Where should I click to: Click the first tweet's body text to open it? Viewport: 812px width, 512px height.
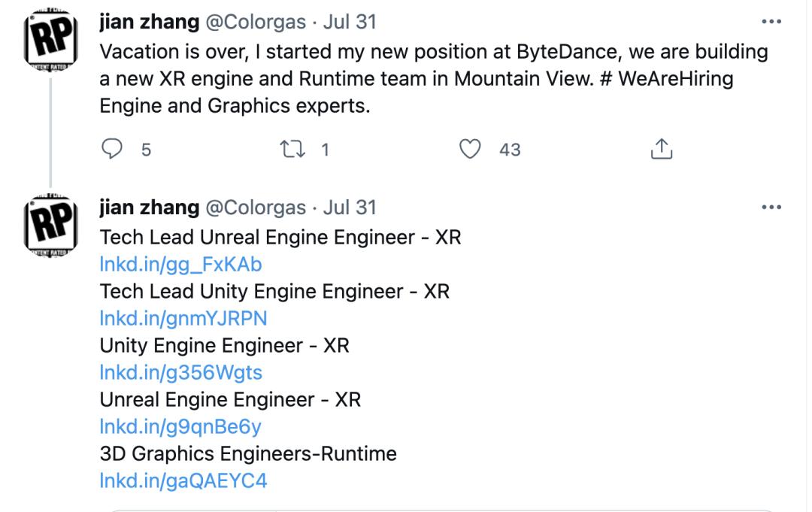[x=421, y=79]
